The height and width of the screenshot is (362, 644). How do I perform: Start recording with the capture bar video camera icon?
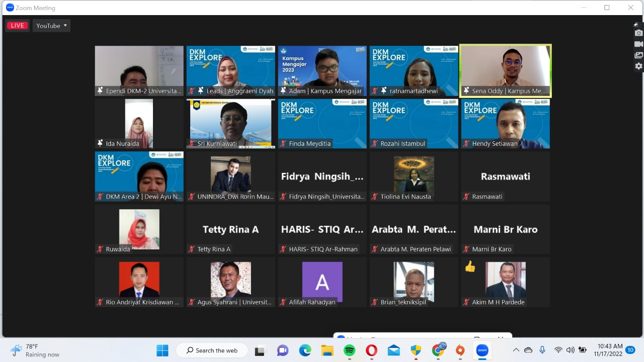click(638, 44)
